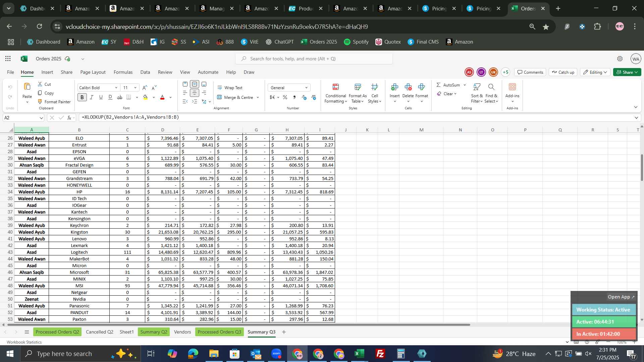Toggle Underline formatting
Viewport: 644px width, 362px height.
tap(101, 97)
